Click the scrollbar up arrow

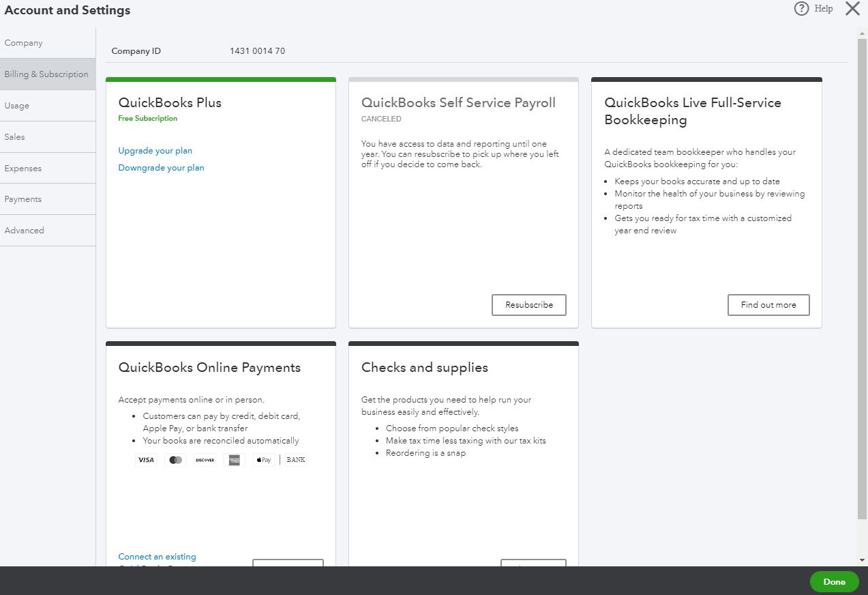[862, 32]
